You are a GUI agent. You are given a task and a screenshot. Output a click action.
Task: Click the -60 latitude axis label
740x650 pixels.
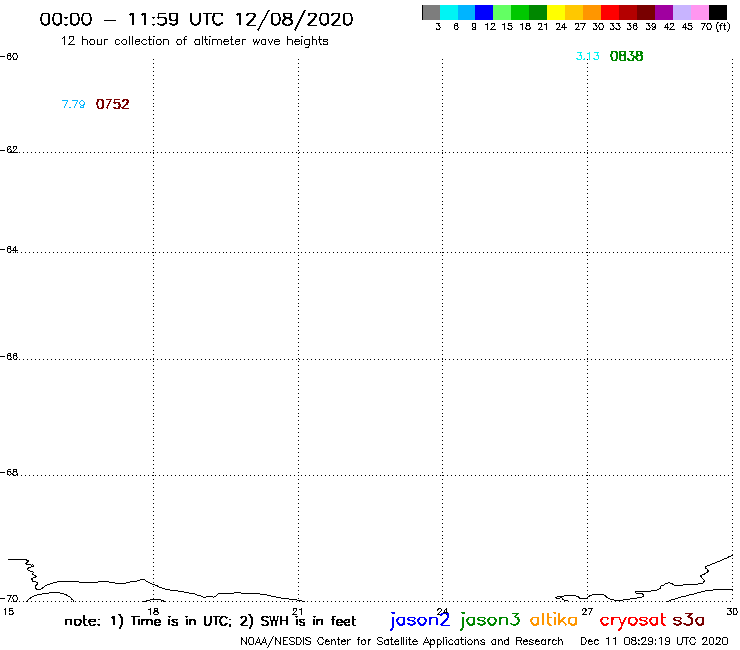pos(9,57)
